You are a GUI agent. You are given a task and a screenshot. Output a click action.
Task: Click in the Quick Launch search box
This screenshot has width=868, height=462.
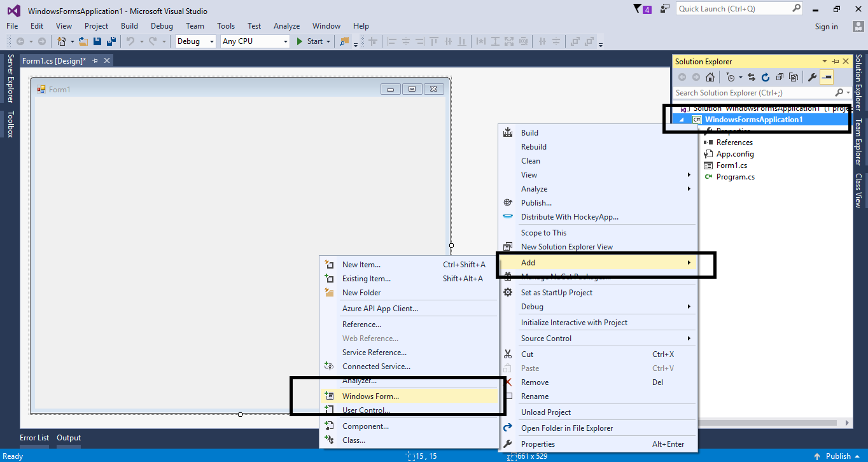(x=739, y=9)
